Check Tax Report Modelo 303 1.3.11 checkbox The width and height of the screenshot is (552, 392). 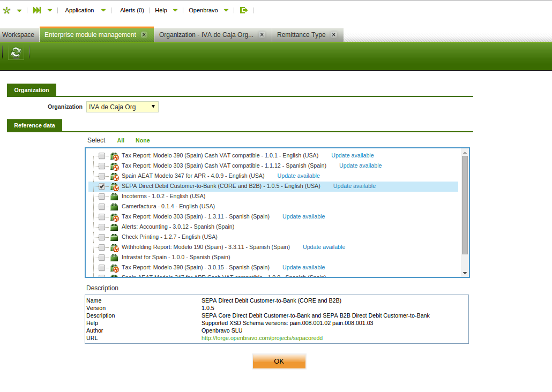tap(102, 217)
